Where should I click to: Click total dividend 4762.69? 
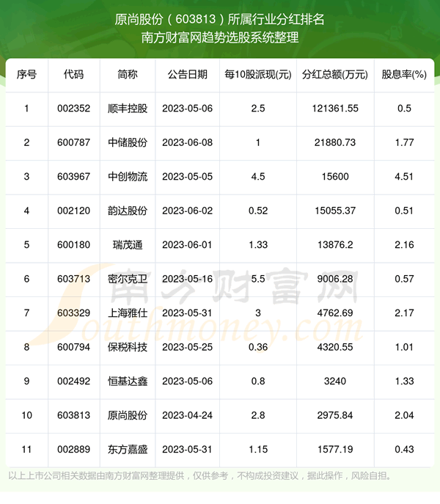tap(335, 313)
